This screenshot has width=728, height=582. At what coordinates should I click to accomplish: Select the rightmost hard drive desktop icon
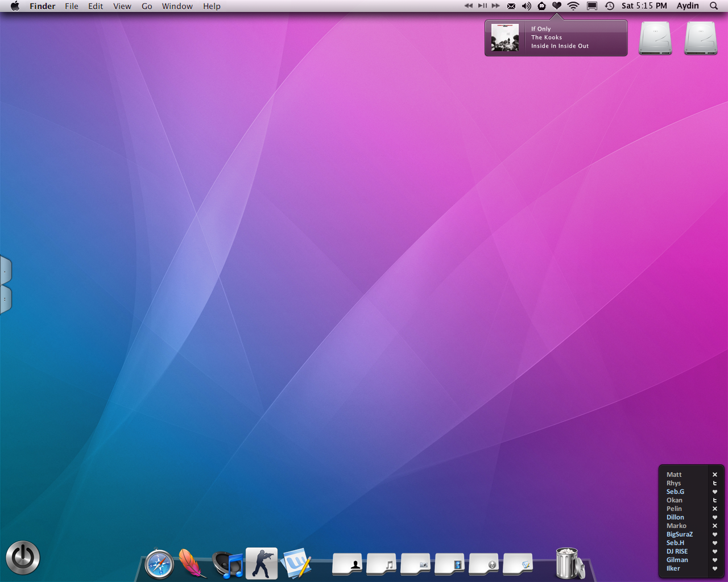click(701, 38)
